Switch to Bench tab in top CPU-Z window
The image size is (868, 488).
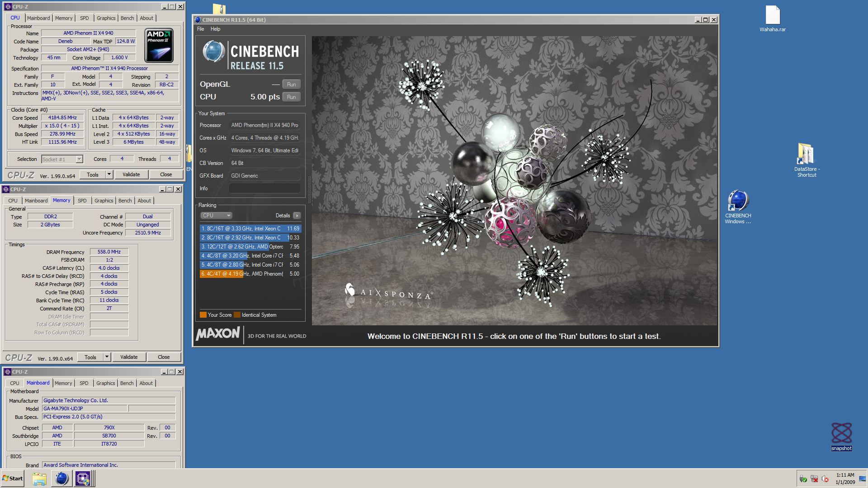pos(127,18)
